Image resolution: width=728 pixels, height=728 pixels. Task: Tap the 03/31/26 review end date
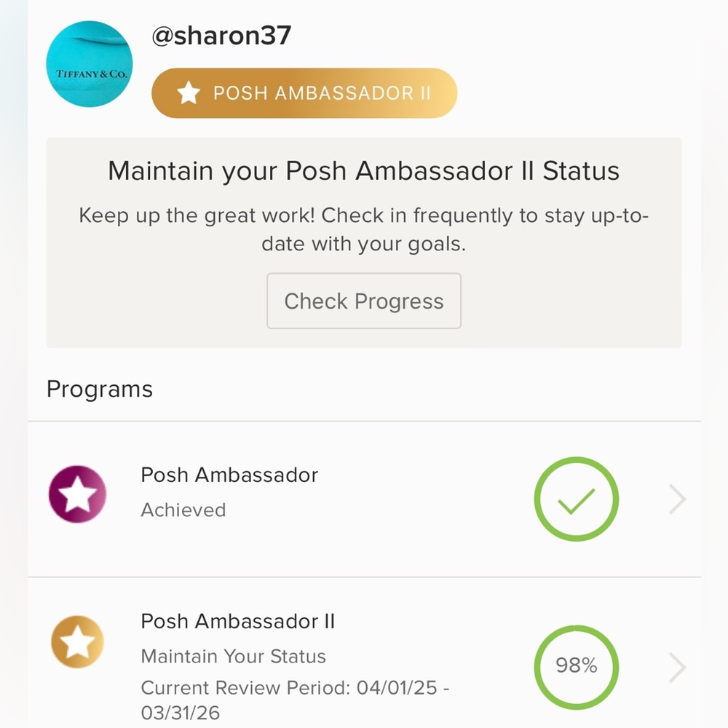click(180, 712)
